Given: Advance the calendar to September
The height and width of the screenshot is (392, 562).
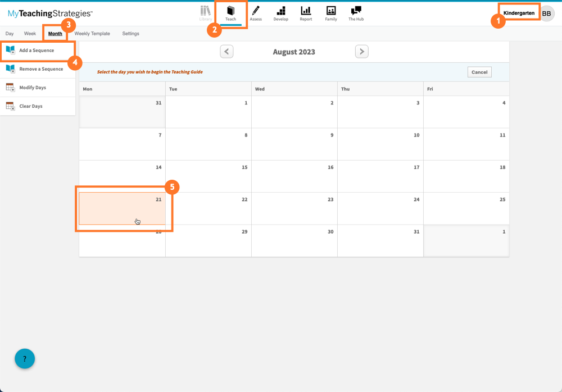Looking at the screenshot, I should pyautogui.click(x=361, y=51).
